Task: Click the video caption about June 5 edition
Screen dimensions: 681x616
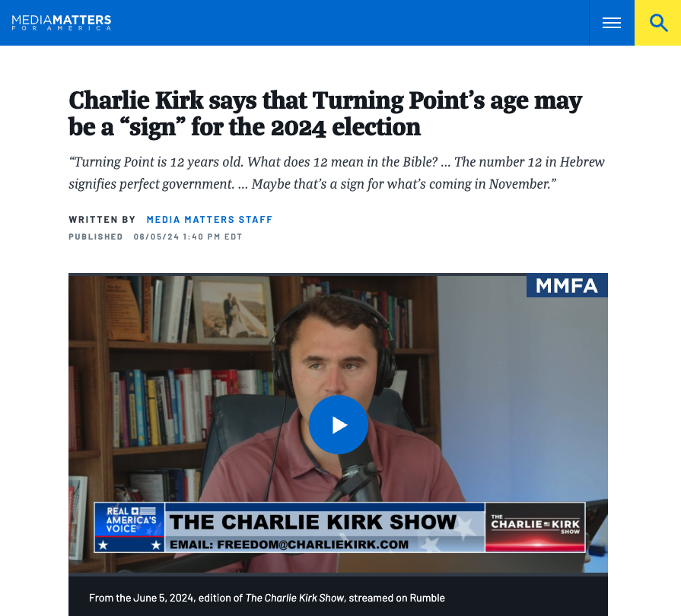Action: 266,598
